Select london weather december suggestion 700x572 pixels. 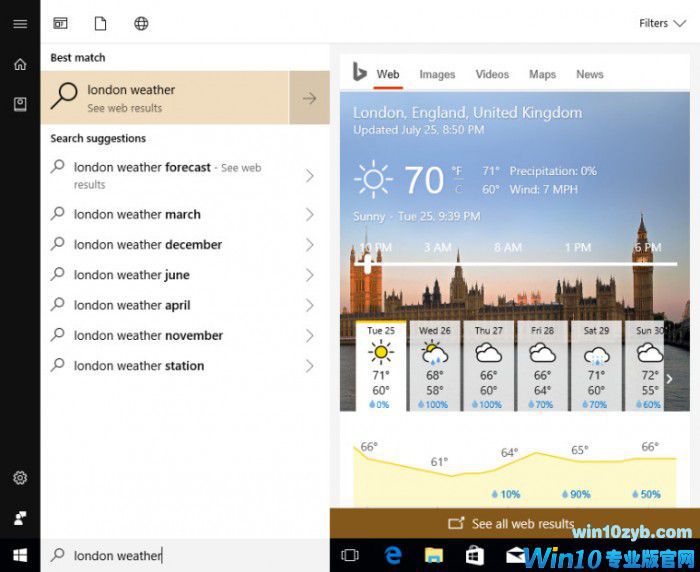click(148, 245)
